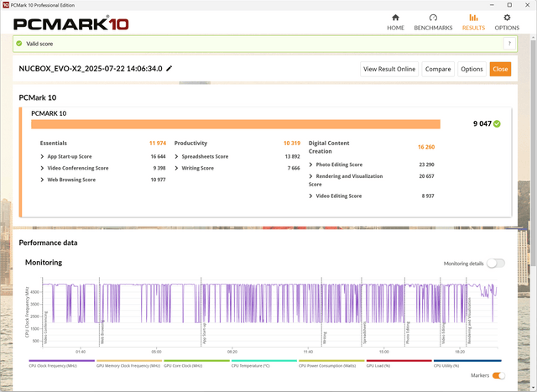
Task: Expand Video Conferencing Score row
Action: pyautogui.click(x=42, y=168)
